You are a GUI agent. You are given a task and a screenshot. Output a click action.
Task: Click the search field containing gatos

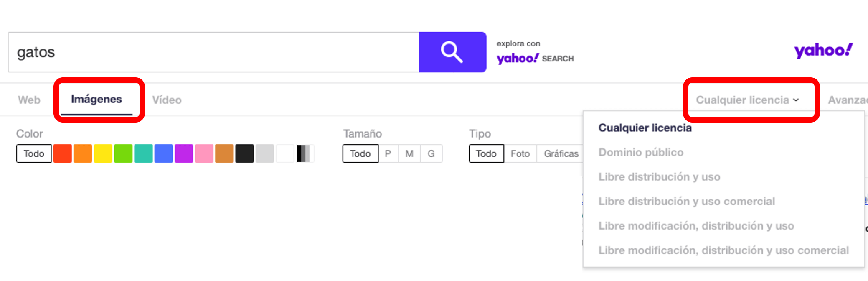pyautogui.click(x=213, y=52)
